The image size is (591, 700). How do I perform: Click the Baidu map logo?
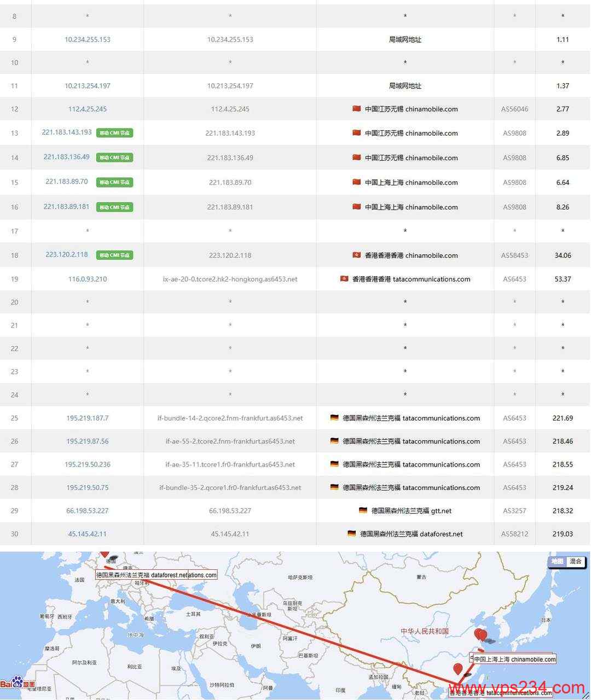pyautogui.click(x=18, y=682)
